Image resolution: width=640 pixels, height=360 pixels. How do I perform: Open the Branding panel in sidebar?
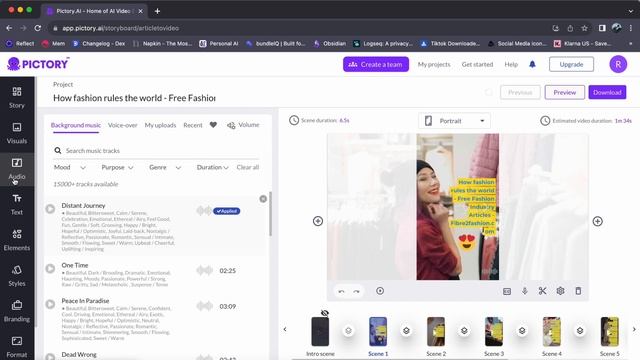click(x=17, y=311)
